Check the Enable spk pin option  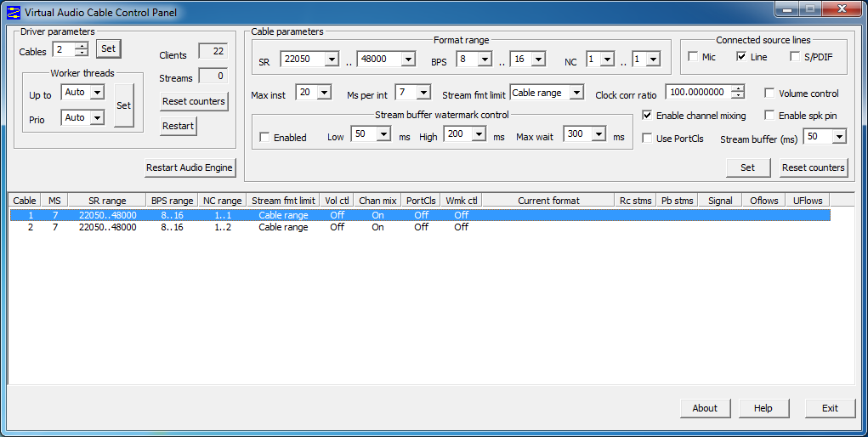[x=769, y=116]
